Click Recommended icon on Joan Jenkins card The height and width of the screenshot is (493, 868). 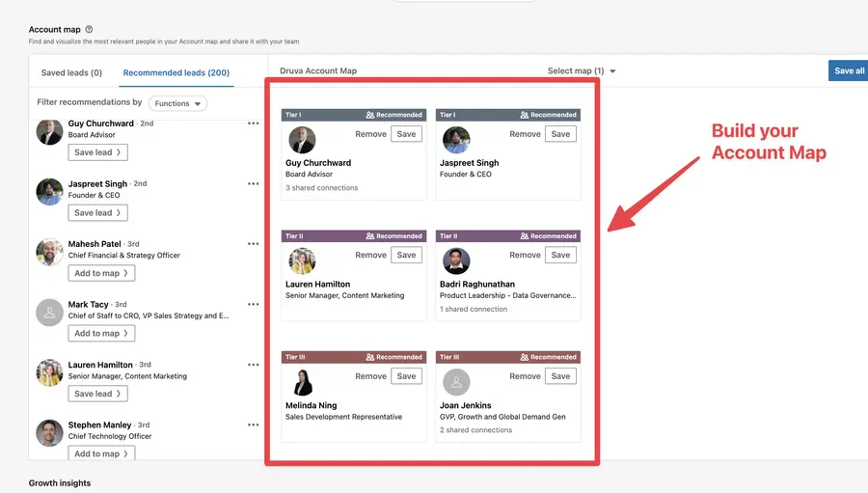525,357
